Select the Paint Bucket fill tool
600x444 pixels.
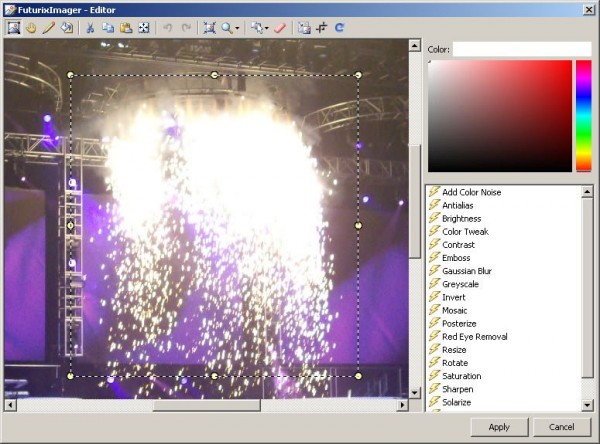[x=66, y=28]
